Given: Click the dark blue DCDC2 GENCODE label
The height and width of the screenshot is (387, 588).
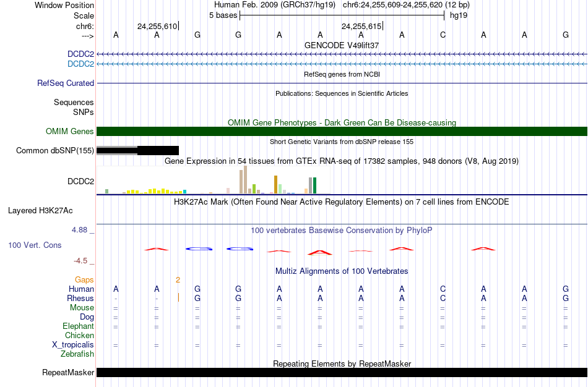Looking at the screenshot, I should pyautogui.click(x=80, y=54).
